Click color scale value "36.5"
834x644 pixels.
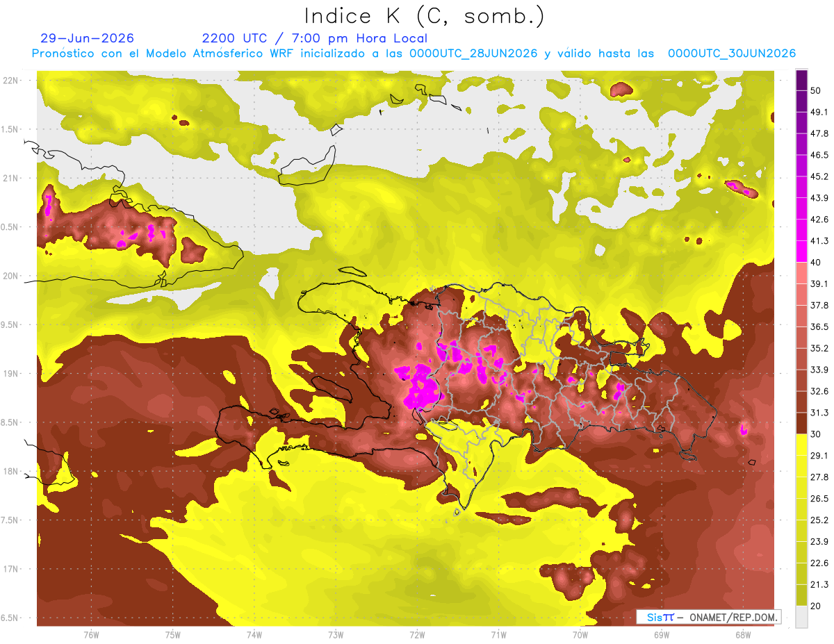click(819, 327)
